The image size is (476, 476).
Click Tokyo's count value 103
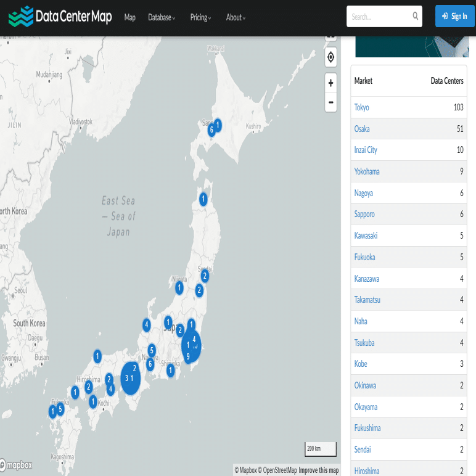[458, 107]
